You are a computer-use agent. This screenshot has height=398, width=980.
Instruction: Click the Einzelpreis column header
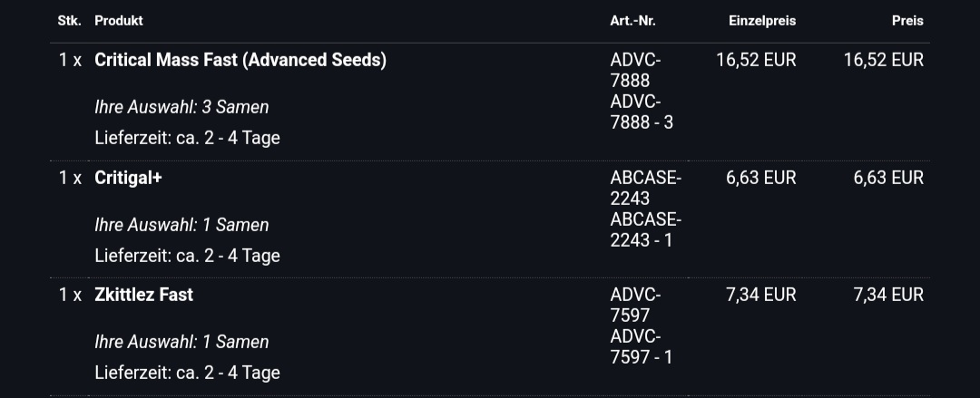pyautogui.click(x=762, y=21)
